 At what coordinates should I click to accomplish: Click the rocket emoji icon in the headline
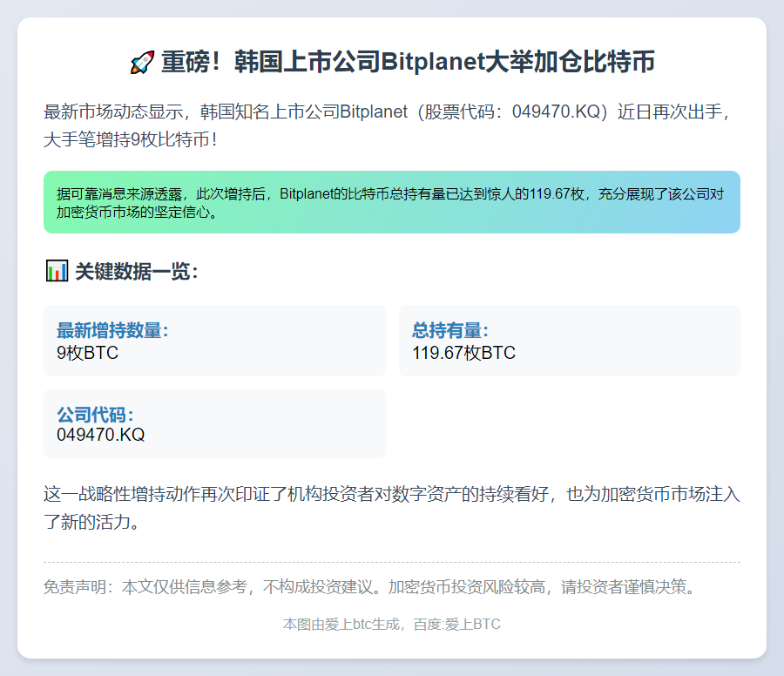coord(142,63)
